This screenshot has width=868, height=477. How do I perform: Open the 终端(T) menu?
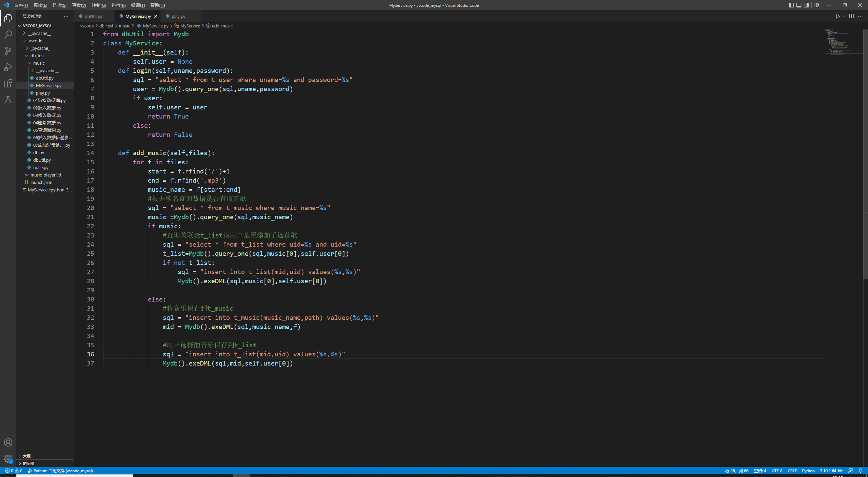tap(138, 5)
